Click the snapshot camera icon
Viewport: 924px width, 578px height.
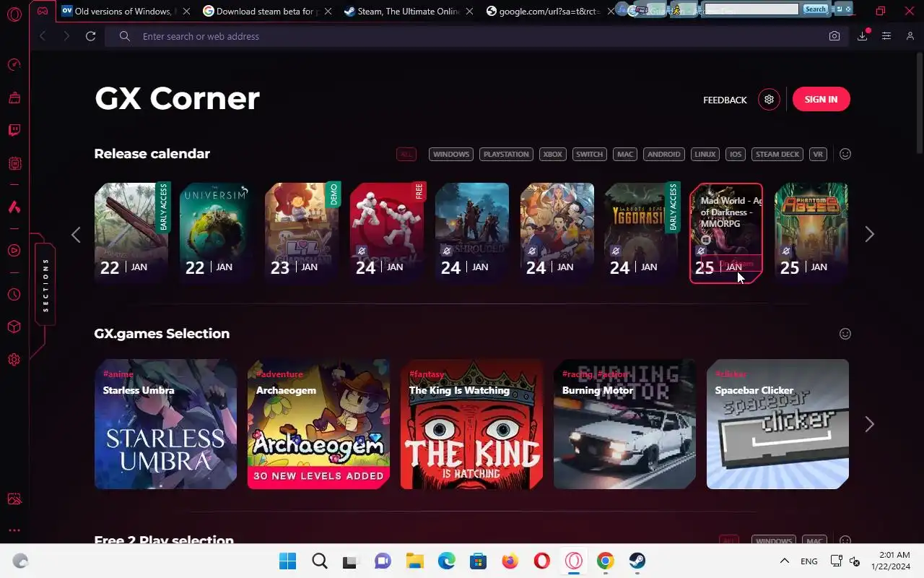point(834,36)
